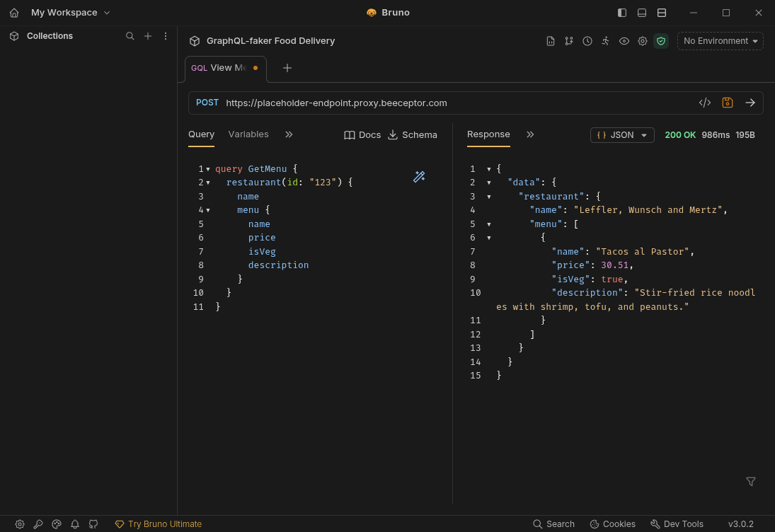Viewport: 775px width, 532px height.
Task: Click the collection runner icon
Action: (605, 41)
